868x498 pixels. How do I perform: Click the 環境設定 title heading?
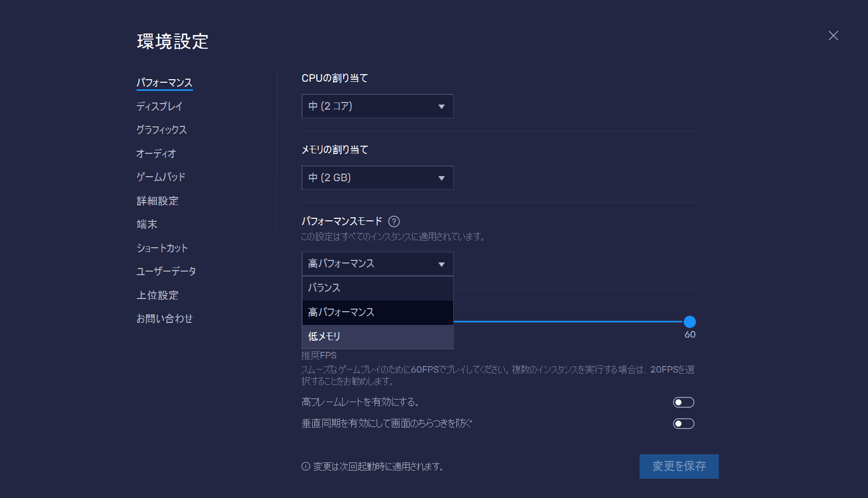coord(173,42)
